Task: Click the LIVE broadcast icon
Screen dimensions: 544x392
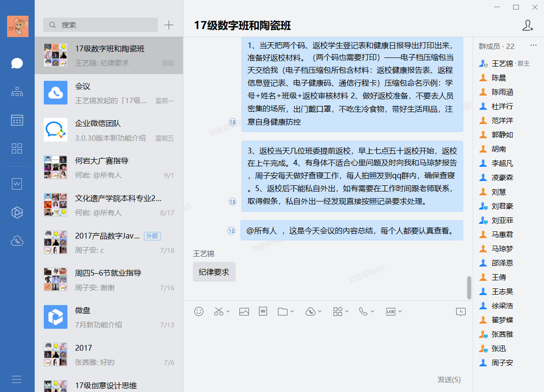Action: (391, 312)
